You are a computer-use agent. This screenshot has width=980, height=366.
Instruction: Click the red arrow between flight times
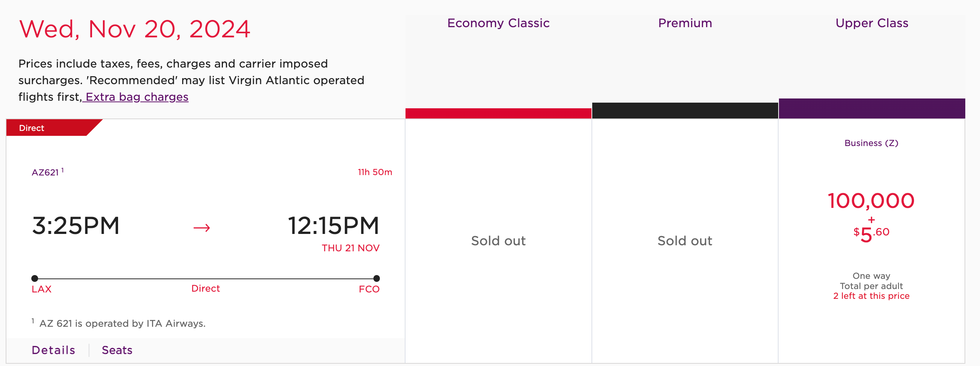point(202,228)
